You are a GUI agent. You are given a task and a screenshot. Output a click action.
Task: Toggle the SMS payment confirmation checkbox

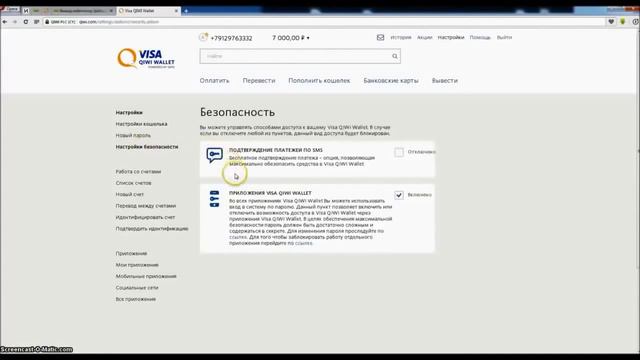(x=399, y=152)
